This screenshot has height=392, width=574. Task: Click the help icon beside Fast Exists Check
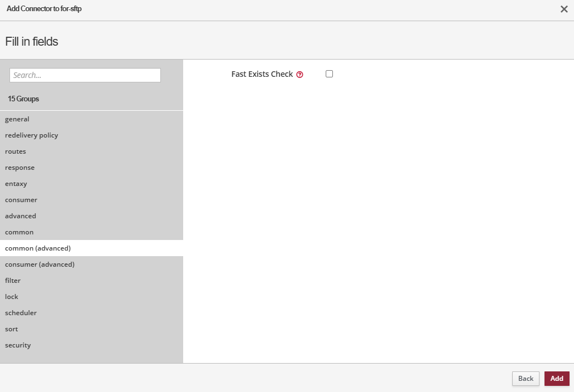[300, 75]
